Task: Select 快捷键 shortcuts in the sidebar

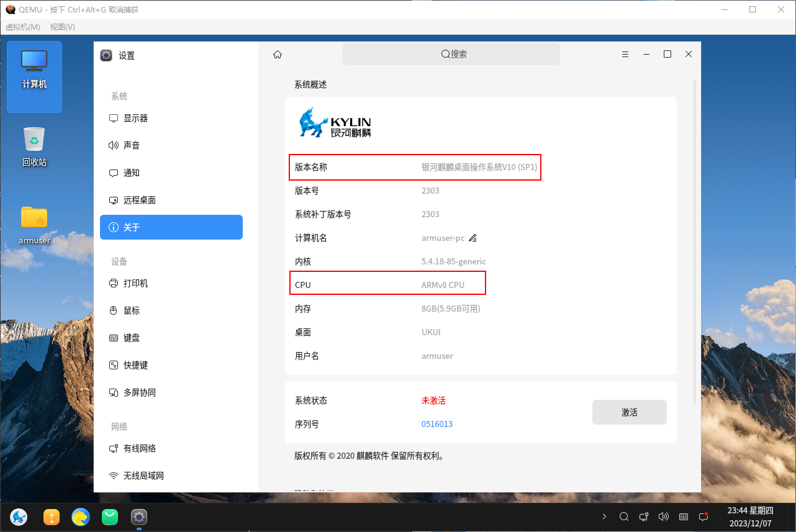Action: 171,365
